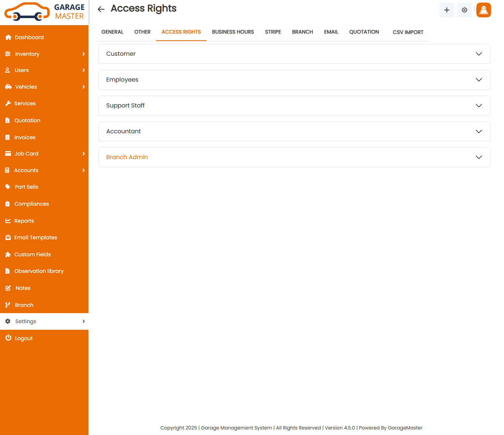Open the Job Card section
Image resolution: width=504 pixels, height=435 pixels.
tap(26, 154)
